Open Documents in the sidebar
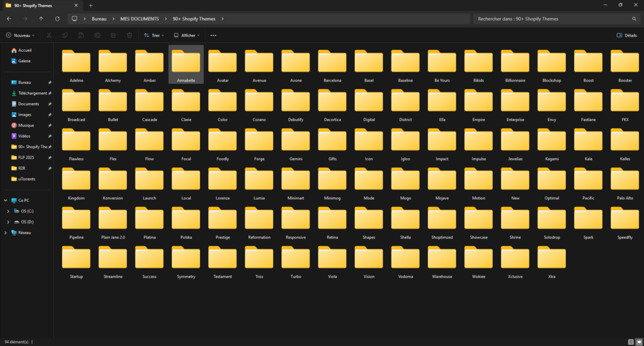The width and height of the screenshot is (644, 346). pyautogui.click(x=28, y=104)
